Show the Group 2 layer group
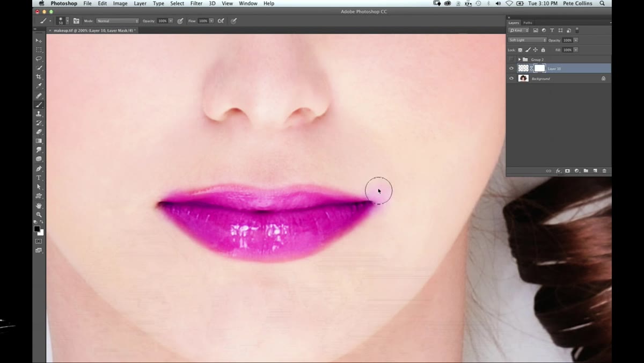Image resolution: width=644 pixels, height=363 pixels. 511,59
